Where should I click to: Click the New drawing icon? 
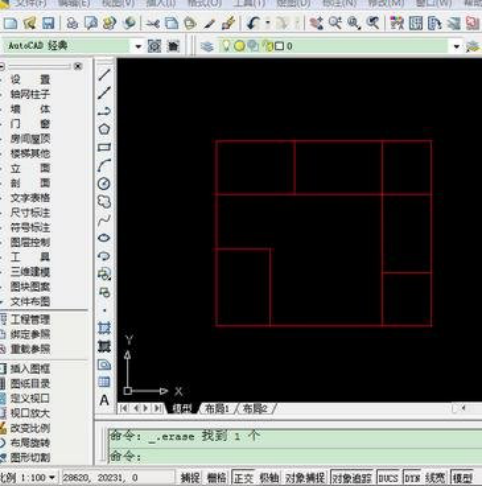point(11,23)
